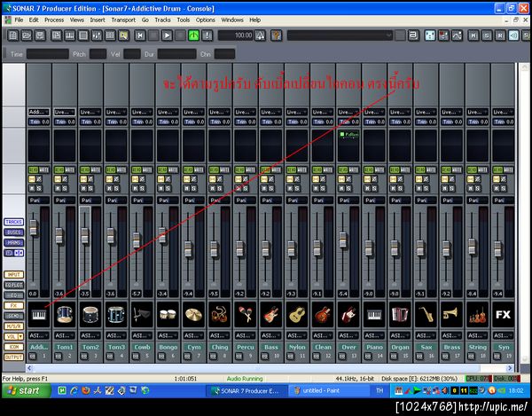
Task: Toggle MAINS strip visibility button
Action: (x=13, y=243)
